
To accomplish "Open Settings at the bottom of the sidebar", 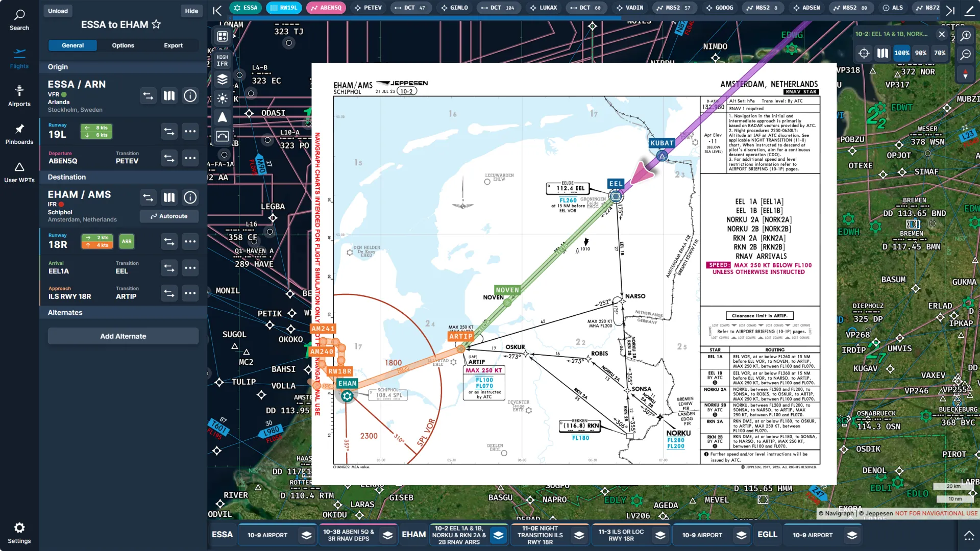I will [x=19, y=533].
